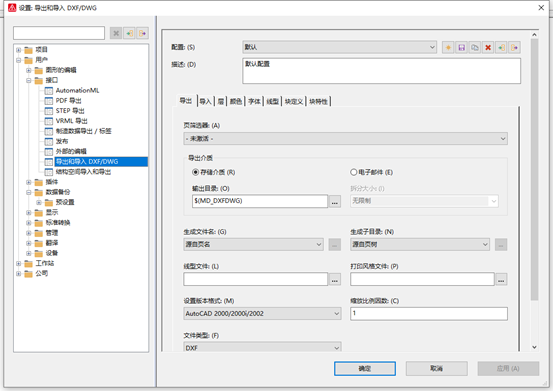Click the 描述 (D) text box
Viewport: 553px width, 391px height.
pos(382,71)
